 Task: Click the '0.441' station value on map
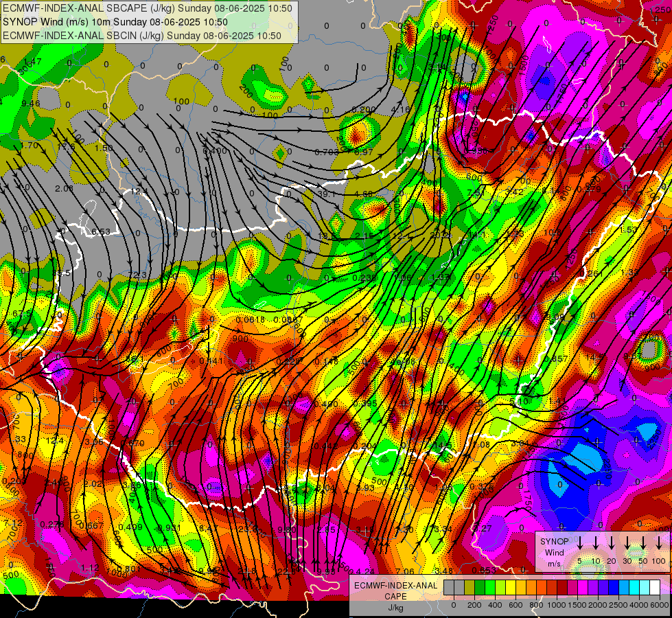click(x=211, y=360)
